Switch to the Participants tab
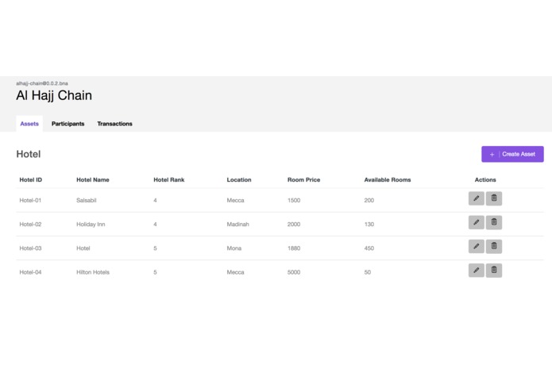552x392 pixels. pos(68,124)
